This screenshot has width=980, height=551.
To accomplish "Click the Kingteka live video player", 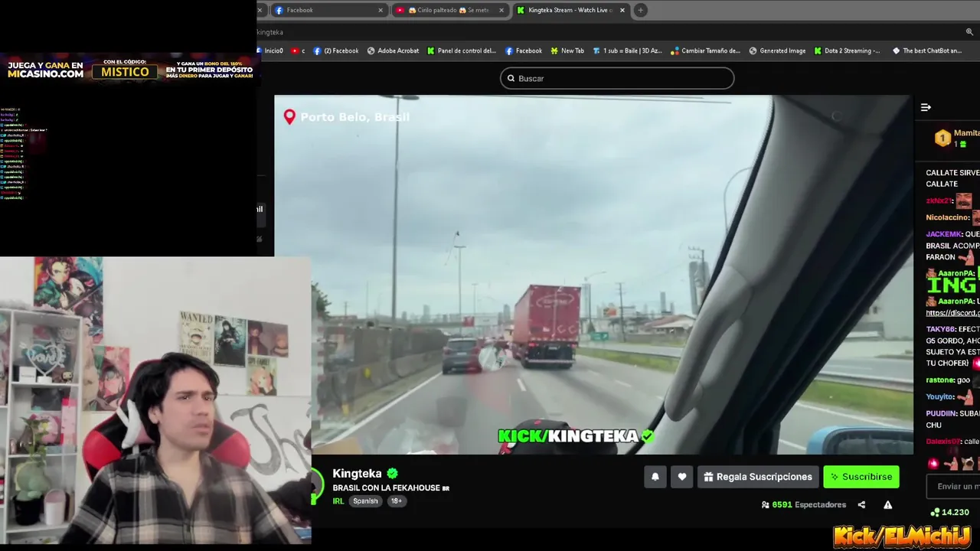I will 593,275.
